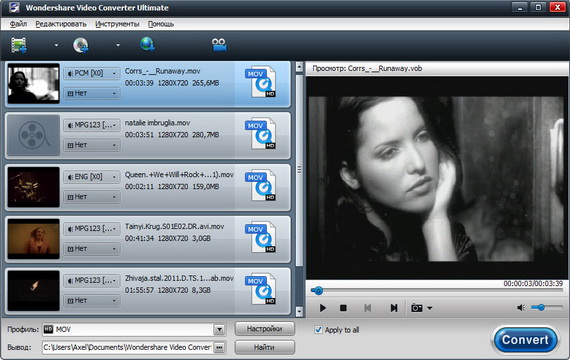The width and height of the screenshot is (570, 360).
Task: Play the preview video
Action: point(322,308)
